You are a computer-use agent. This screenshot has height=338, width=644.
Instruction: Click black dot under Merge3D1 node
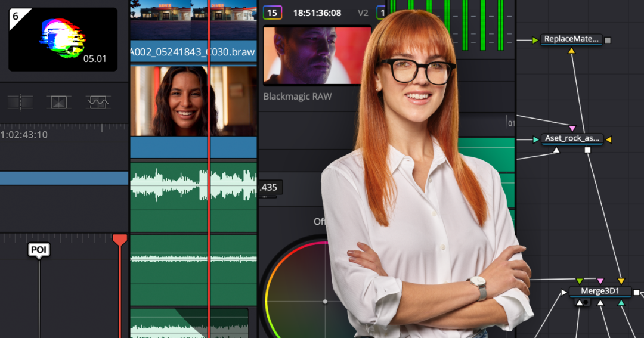click(586, 303)
